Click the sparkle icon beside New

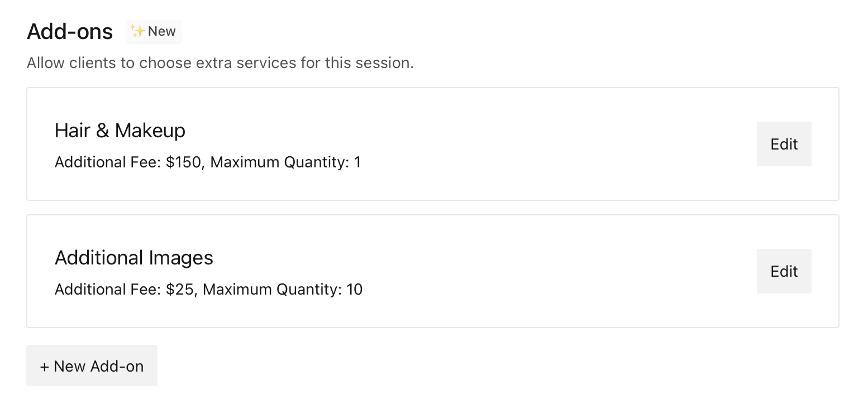[137, 31]
